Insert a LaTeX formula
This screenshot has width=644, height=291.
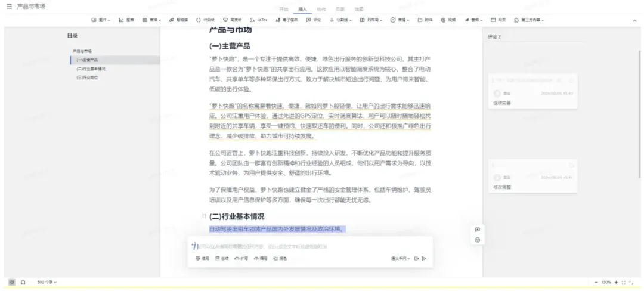259,20
